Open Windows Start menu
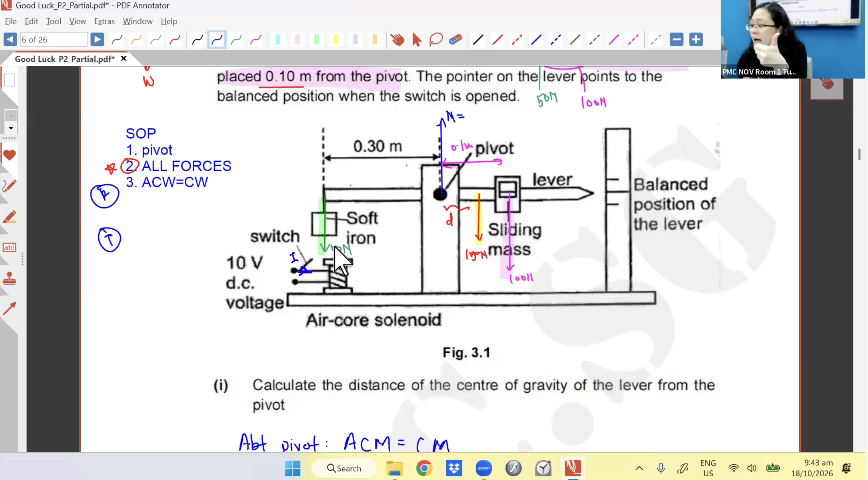Viewport: 868px width, 480px height. 292,468
